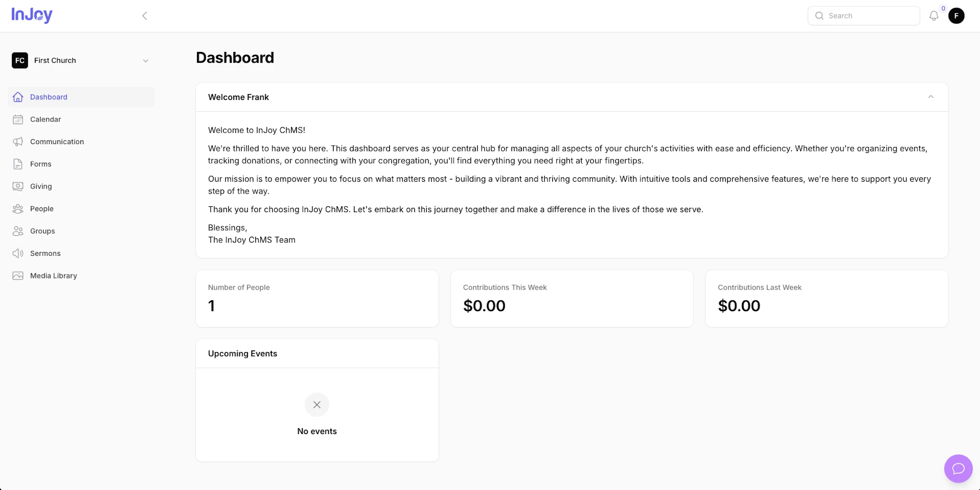Click the Forms document icon

click(18, 164)
